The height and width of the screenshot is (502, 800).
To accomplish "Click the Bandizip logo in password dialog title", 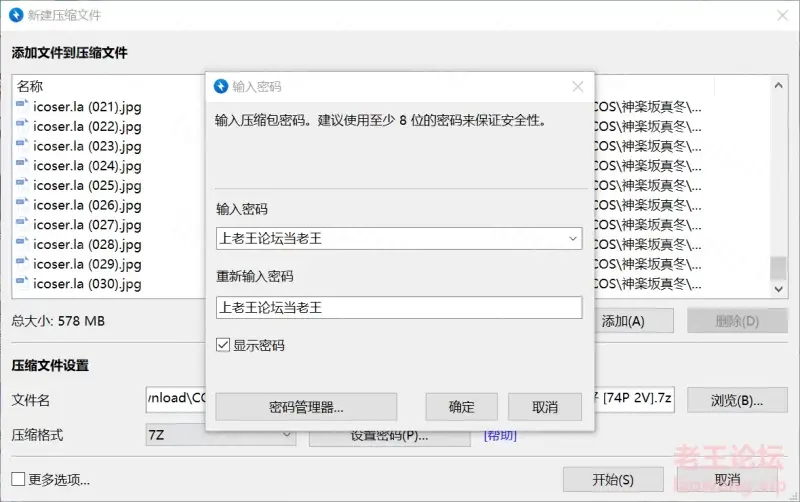I will [x=221, y=86].
